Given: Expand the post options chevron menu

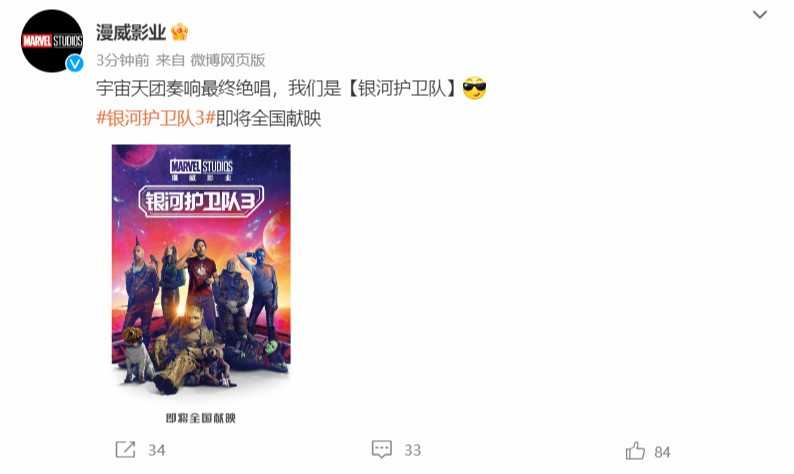Looking at the screenshot, I should click(x=760, y=15).
